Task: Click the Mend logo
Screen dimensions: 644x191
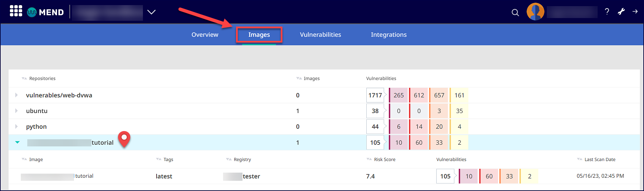Action: tap(45, 12)
